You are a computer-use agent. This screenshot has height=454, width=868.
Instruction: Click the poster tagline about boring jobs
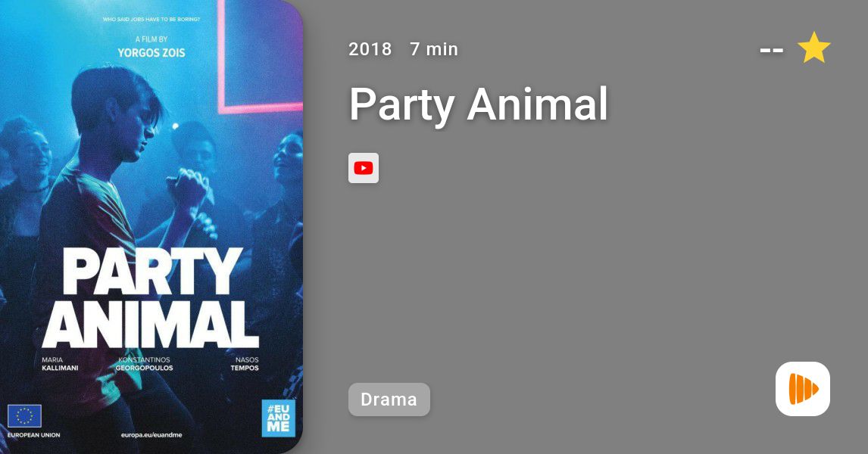coord(151,20)
